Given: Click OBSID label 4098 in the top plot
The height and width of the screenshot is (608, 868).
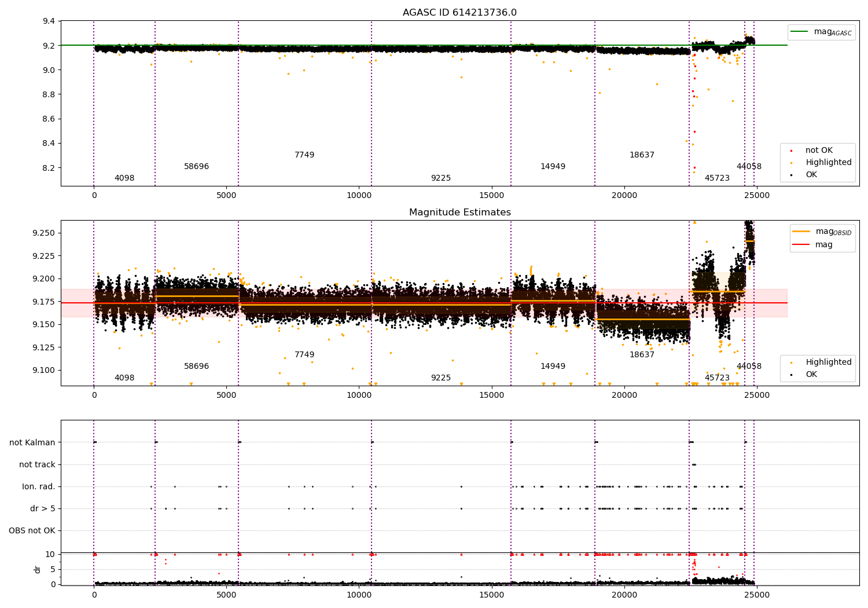Looking at the screenshot, I should pos(124,178).
